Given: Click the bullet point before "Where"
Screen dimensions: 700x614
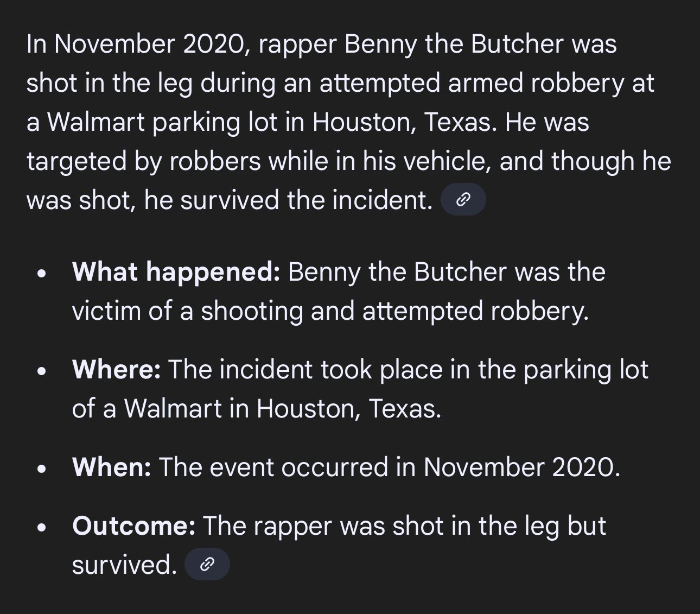Looking at the screenshot, I should (x=41, y=373).
